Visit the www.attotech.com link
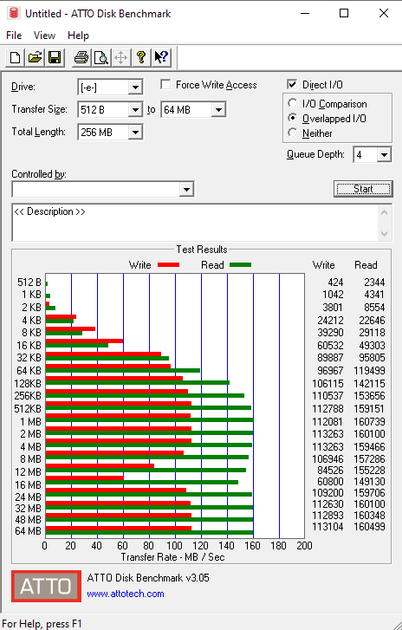 [x=125, y=594]
